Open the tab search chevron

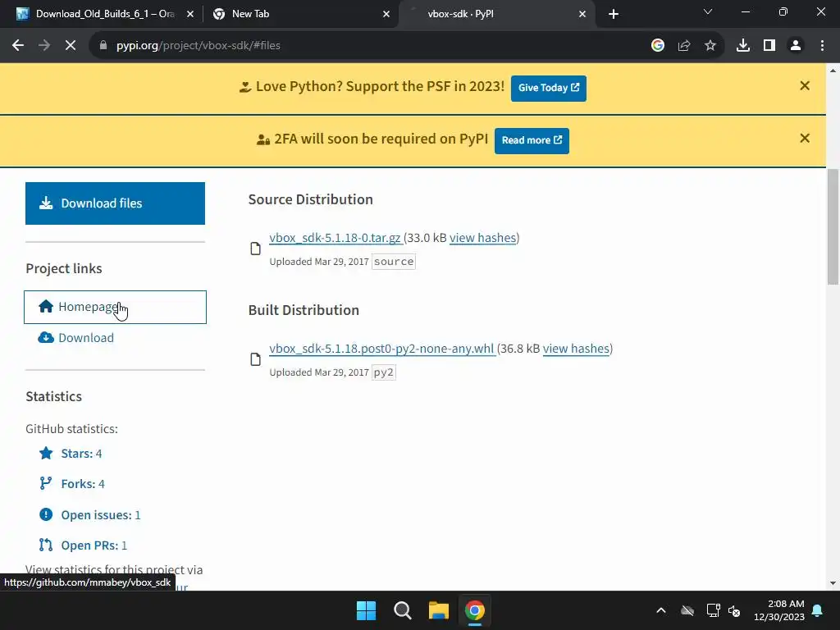pyautogui.click(x=708, y=11)
